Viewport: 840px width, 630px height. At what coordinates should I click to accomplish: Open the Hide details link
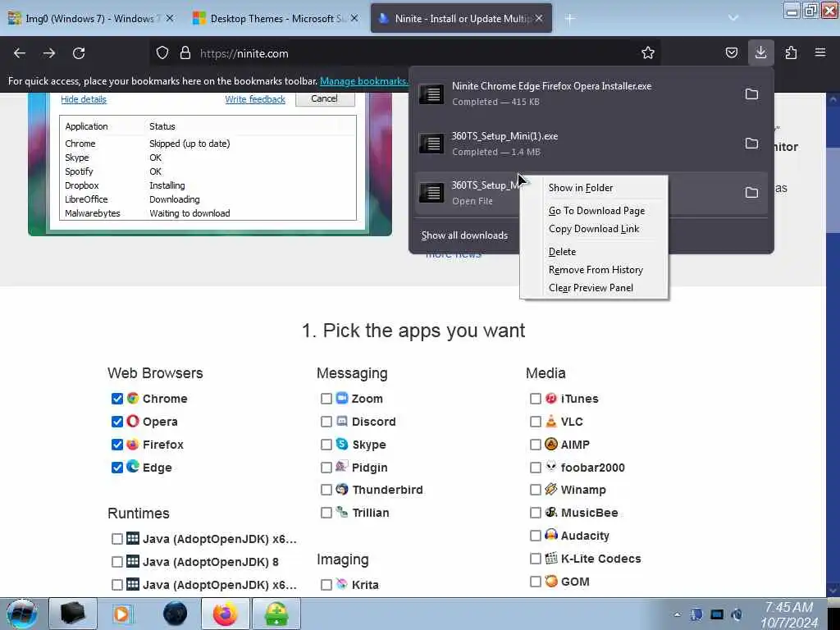(x=84, y=99)
